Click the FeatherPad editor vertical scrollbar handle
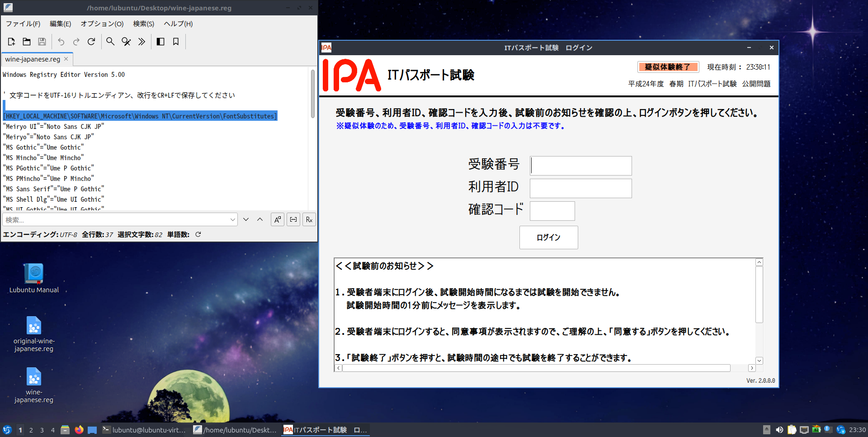The image size is (868, 437). (313, 94)
